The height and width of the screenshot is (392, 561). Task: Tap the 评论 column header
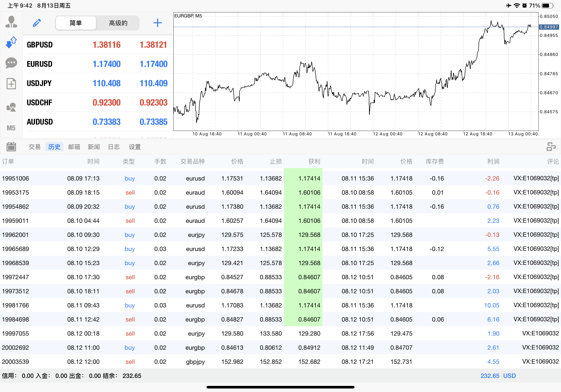pos(553,161)
